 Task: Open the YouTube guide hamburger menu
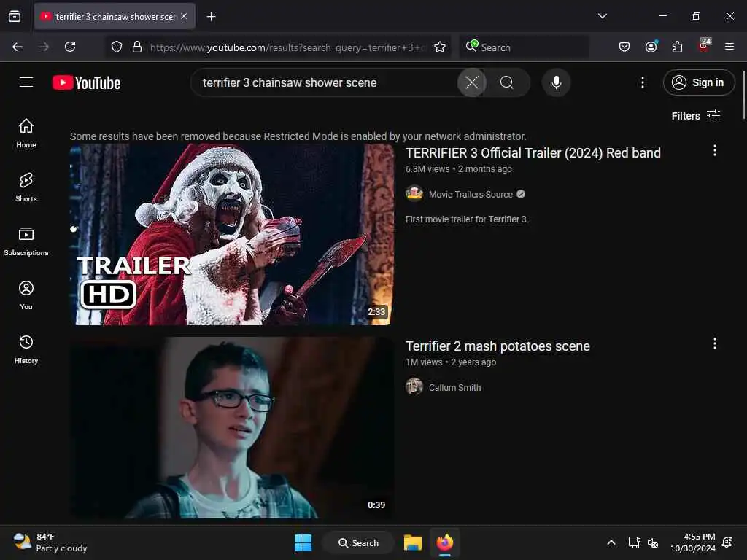click(x=26, y=82)
